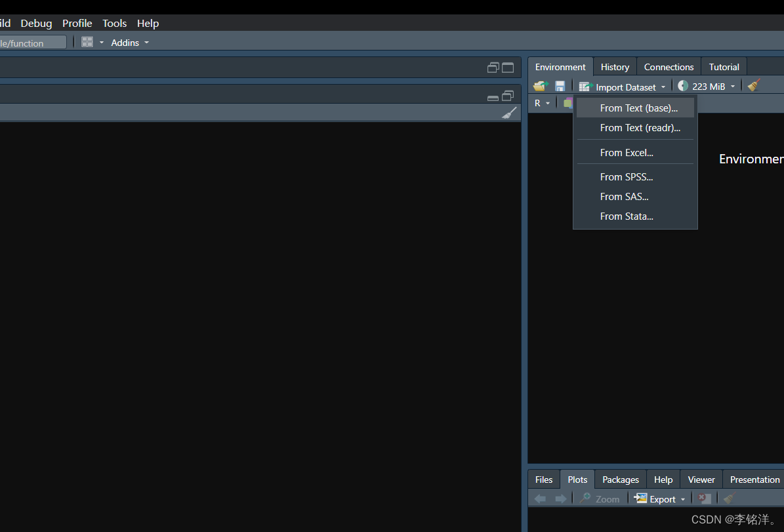Open the Profile menu
This screenshot has width=784, height=532.
tap(77, 24)
